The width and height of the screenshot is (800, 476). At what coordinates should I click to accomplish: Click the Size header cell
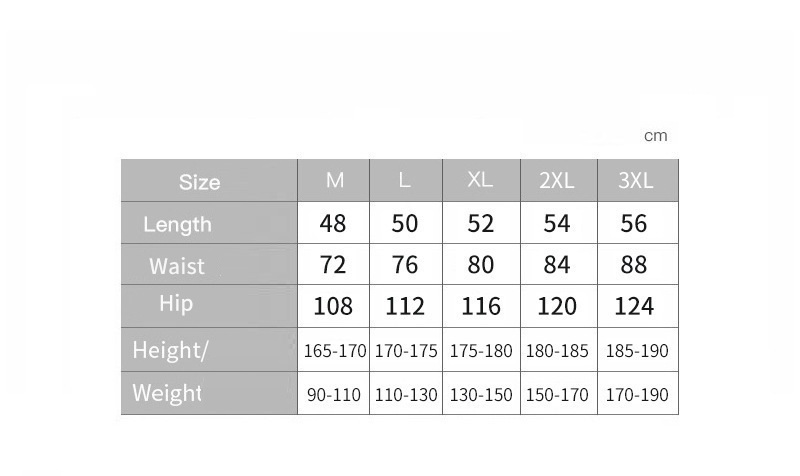click(x=200, y=182)
